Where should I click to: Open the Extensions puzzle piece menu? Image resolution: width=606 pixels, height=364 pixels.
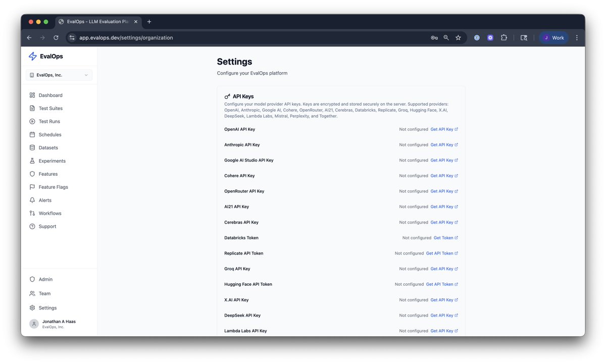[504, 38]
